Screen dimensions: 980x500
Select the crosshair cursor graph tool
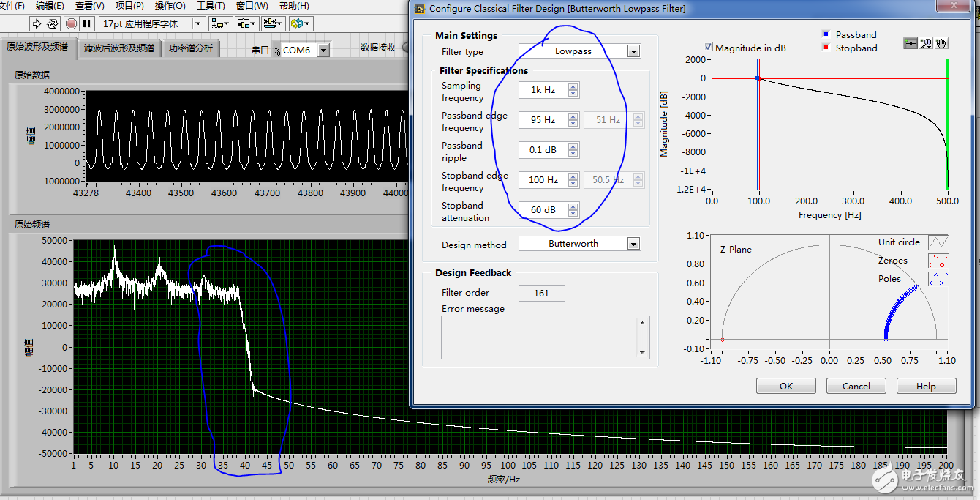coord(910,43)
